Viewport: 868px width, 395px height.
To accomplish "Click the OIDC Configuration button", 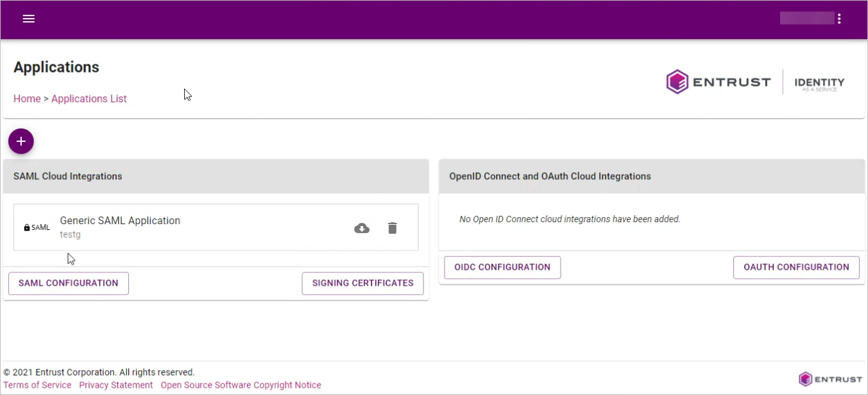I will coord(502,267).
